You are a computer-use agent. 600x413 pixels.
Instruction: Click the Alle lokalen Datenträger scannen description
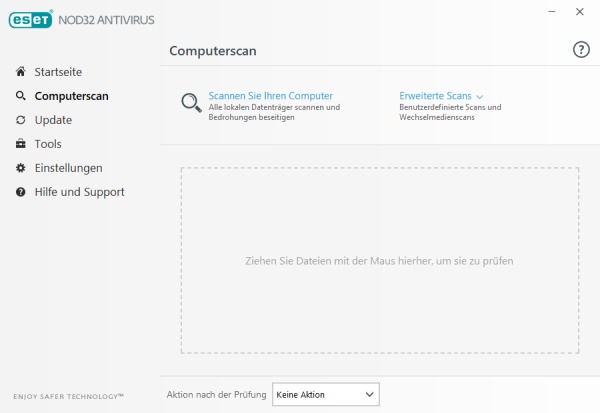(274, 112)
